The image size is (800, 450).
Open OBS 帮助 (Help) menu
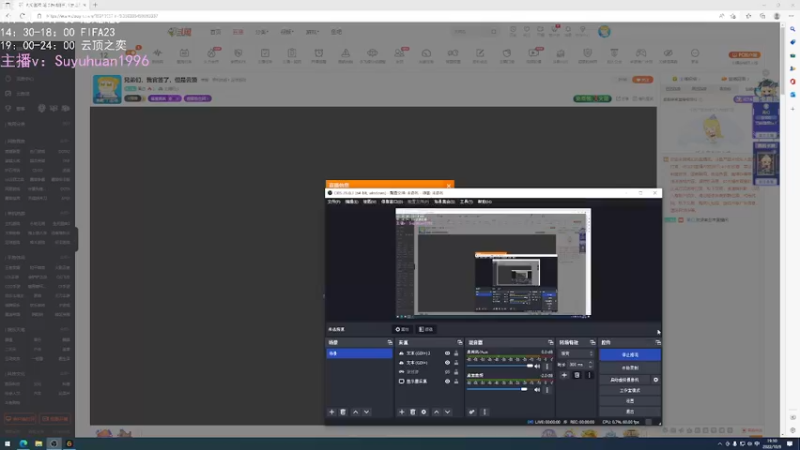484,202
